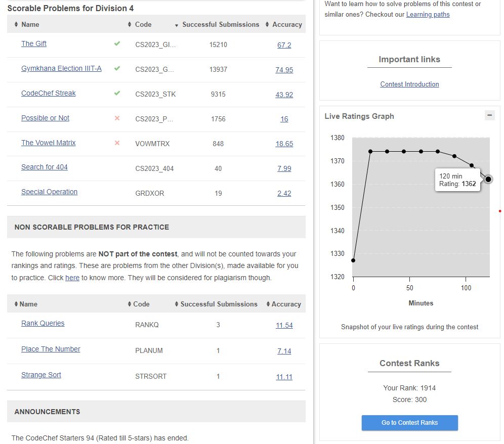The image size is (504, 444).
Task: Open the Special Operation problem
Action: click(x=50, y=192)
